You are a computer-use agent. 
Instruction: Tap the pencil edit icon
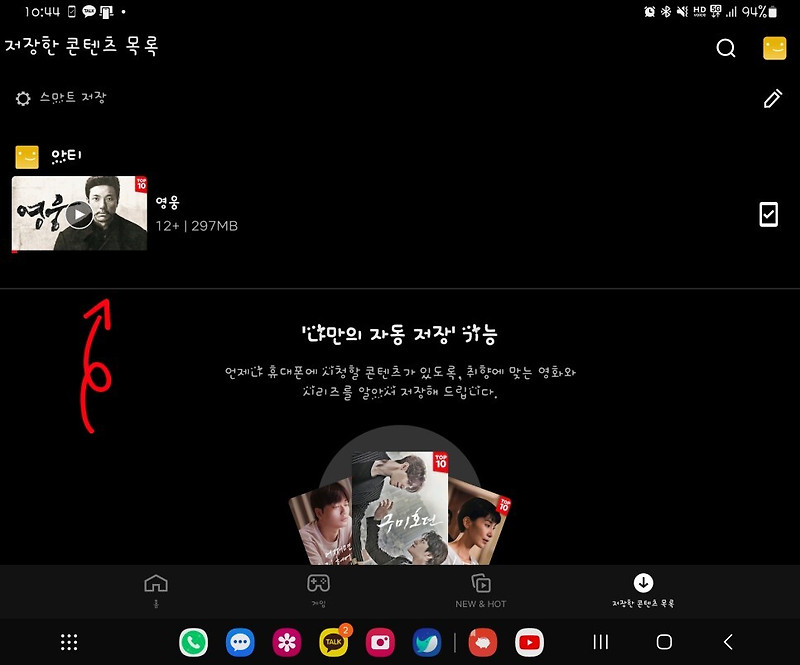pos(772,98)
